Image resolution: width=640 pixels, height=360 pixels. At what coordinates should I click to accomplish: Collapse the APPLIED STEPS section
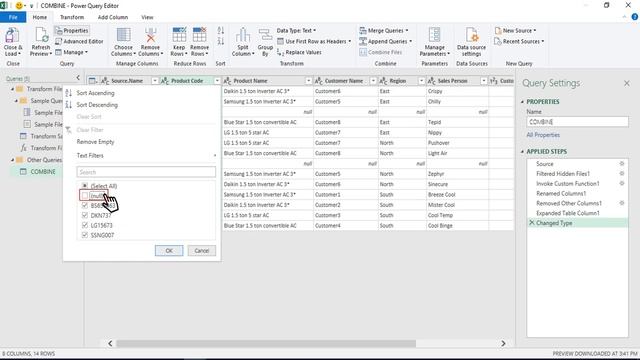click(522, 151)
